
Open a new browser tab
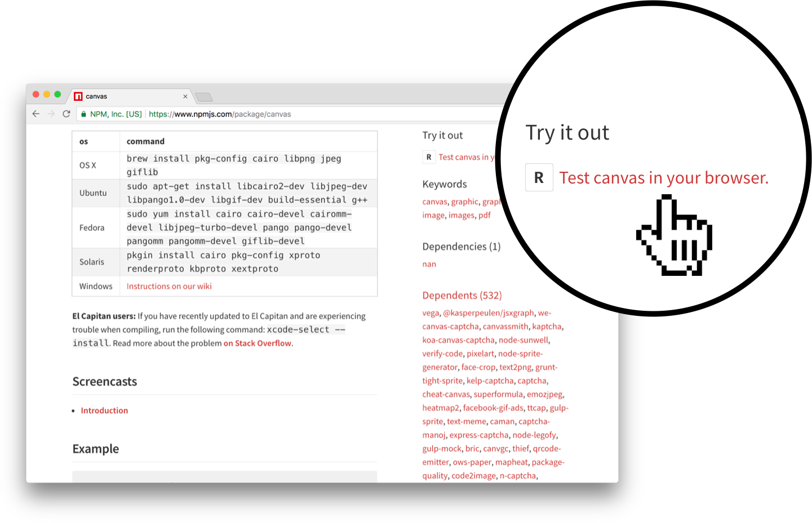[203, 97]
